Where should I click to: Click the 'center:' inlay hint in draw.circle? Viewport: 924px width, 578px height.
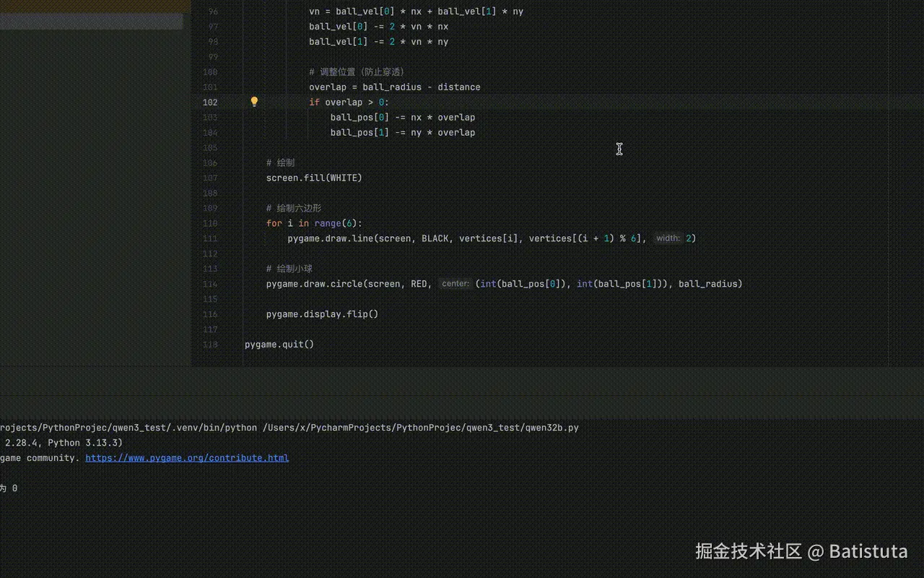(456, 284)
